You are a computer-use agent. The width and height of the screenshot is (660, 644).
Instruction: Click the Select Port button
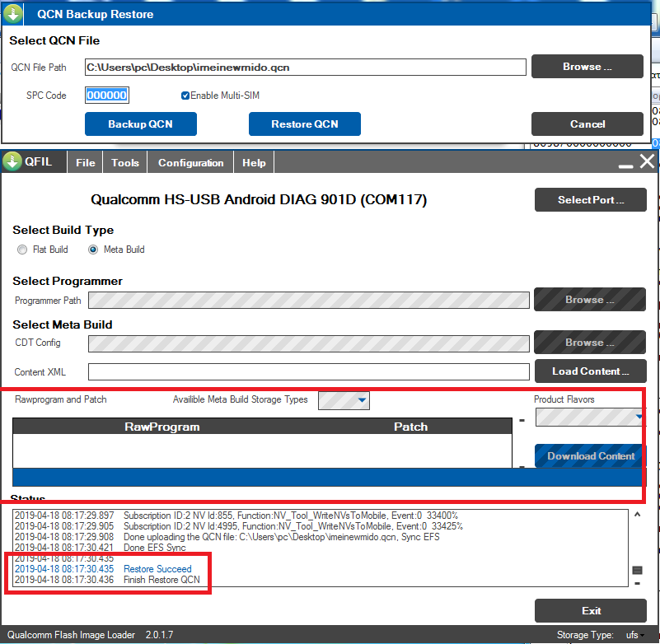(590, 199)
